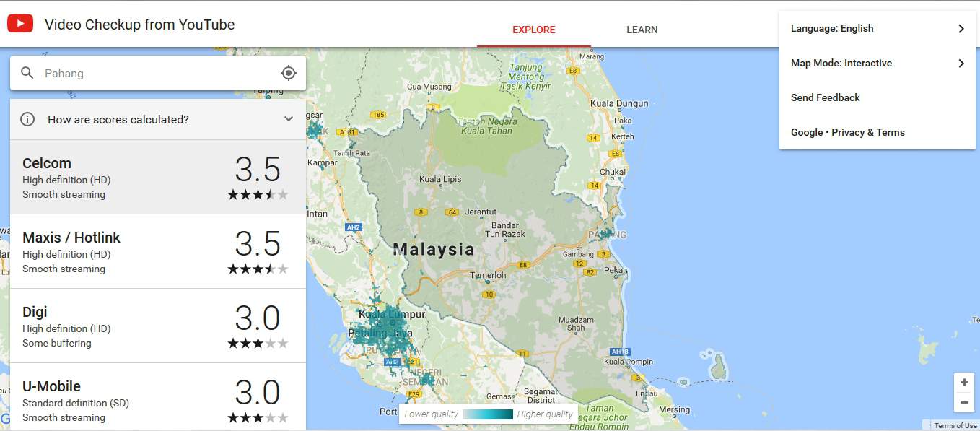Open the Map Mode: Interactive submenu arrow
The image size is (980, 431).
click(x=961, y=64)
